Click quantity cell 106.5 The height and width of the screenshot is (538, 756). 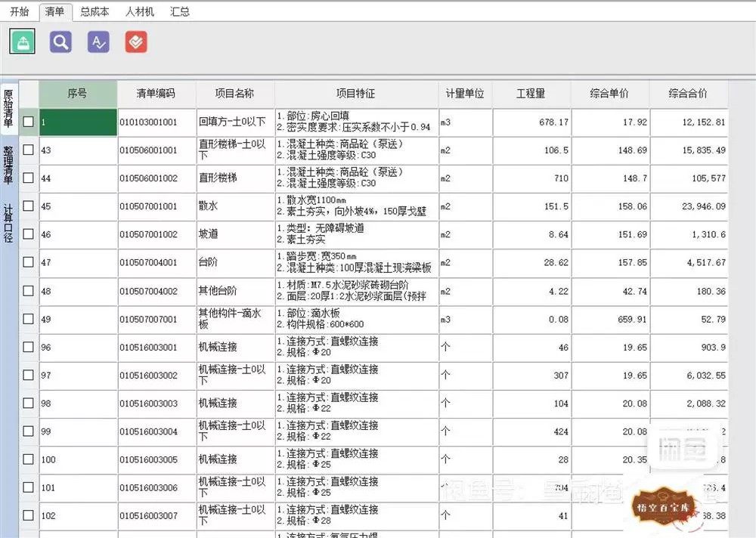tap(531, 150)
